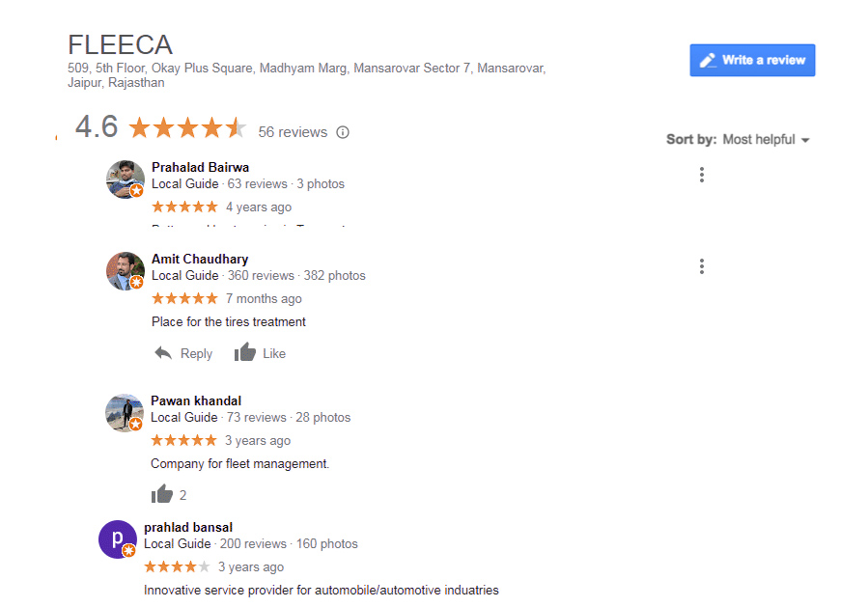
Task: Click the 56 reviews count text
Action: [293, 132]
